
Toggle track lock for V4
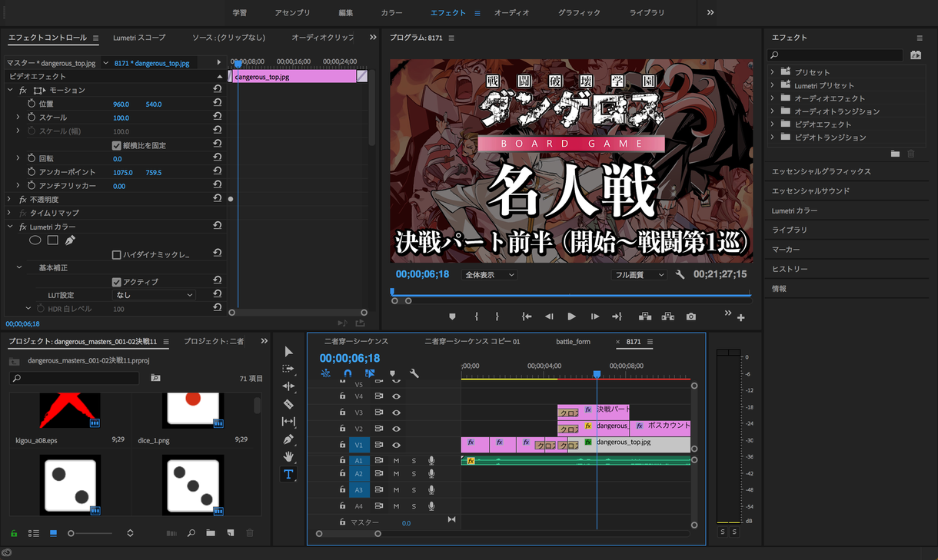tap(342, 396)
